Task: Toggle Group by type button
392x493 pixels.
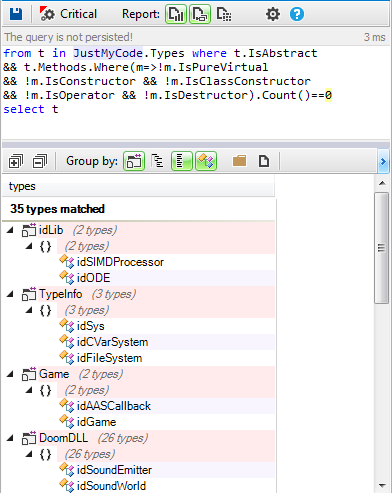Action: point(206,161)
